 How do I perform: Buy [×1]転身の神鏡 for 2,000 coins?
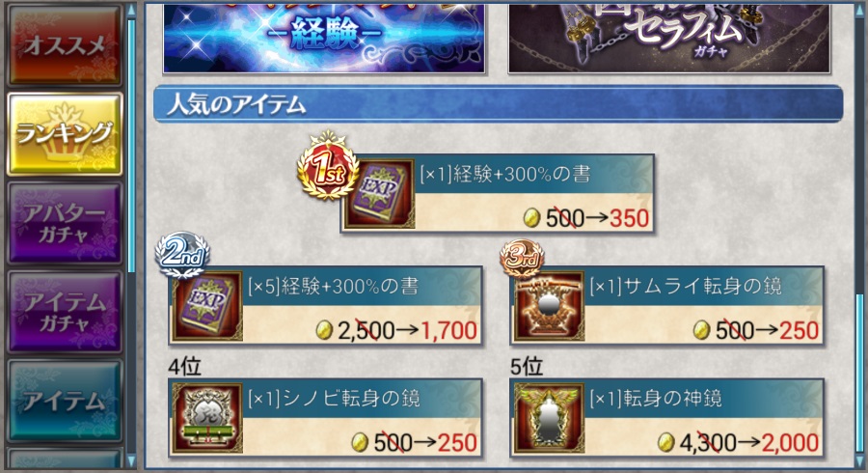(667, 418)
